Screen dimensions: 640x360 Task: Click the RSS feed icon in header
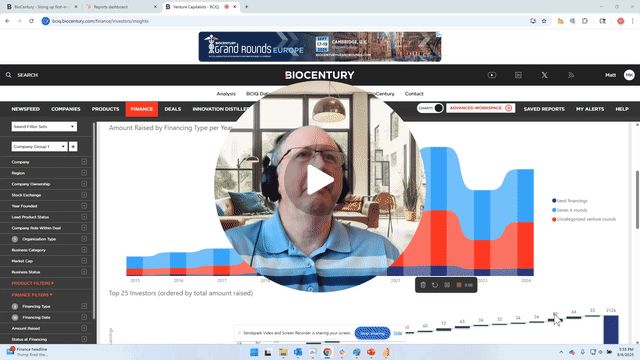[x=571, y=75]
